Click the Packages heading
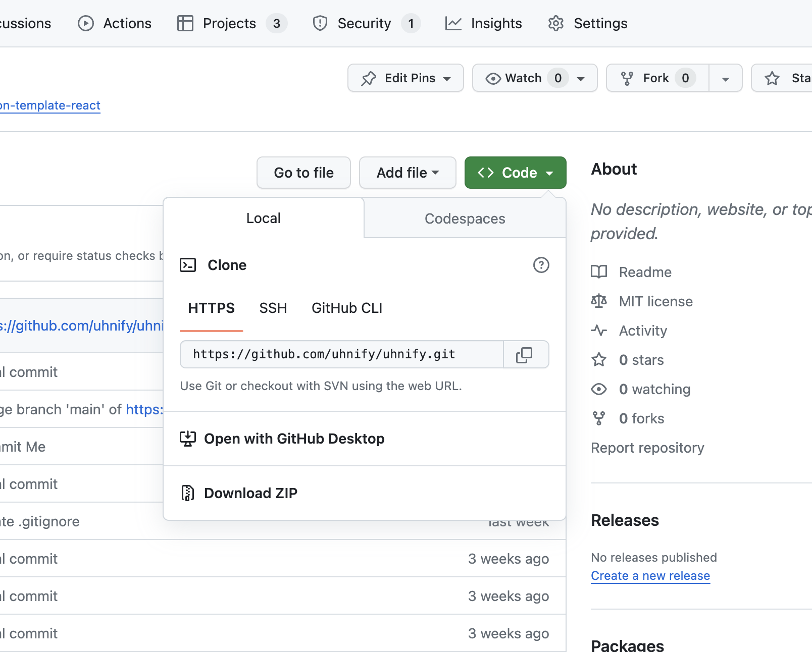The height and width of the screenshot is (652, 812). (x=628, y=645)
